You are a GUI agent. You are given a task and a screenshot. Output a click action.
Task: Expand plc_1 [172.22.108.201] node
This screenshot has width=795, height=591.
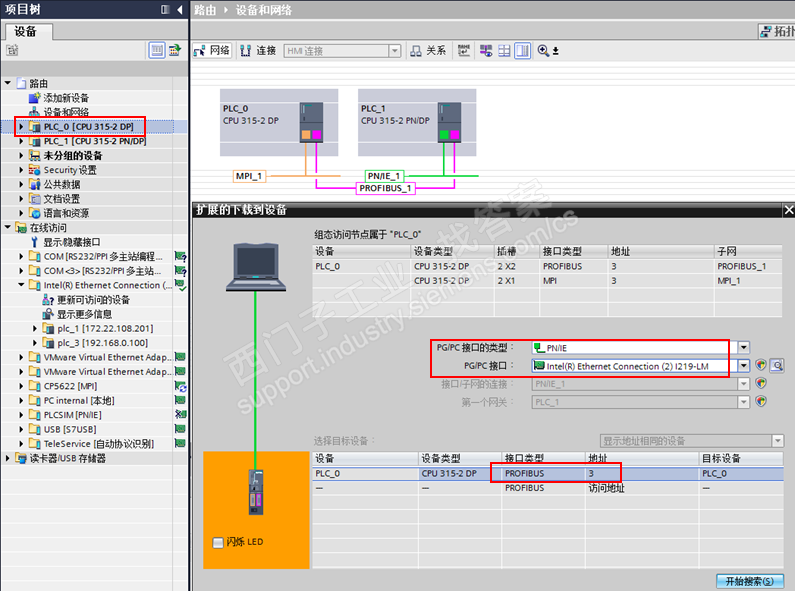pyautogui.click(x=34, y=328)
